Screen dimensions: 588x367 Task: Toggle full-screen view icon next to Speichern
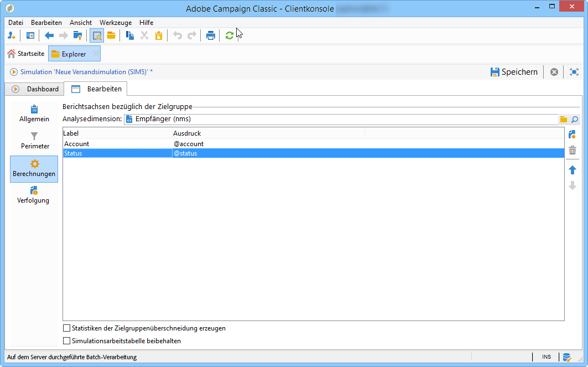(574, 72)
